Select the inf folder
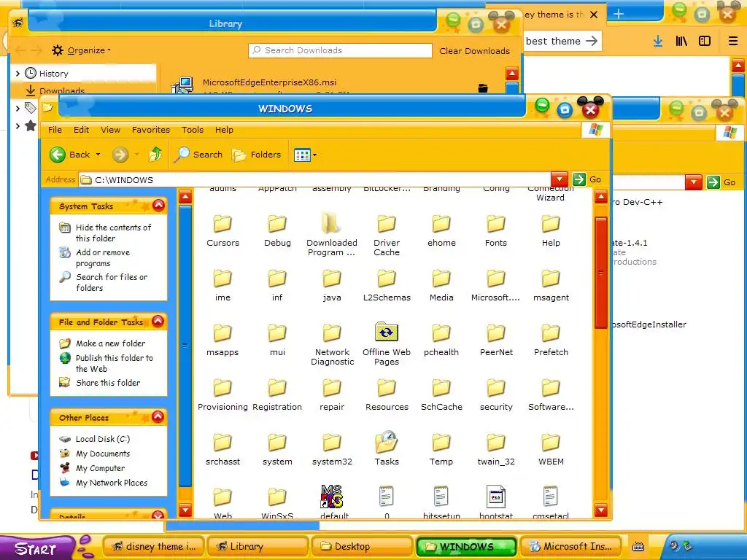The width and height of the screenshot is (747, 560). pos(277,285)
